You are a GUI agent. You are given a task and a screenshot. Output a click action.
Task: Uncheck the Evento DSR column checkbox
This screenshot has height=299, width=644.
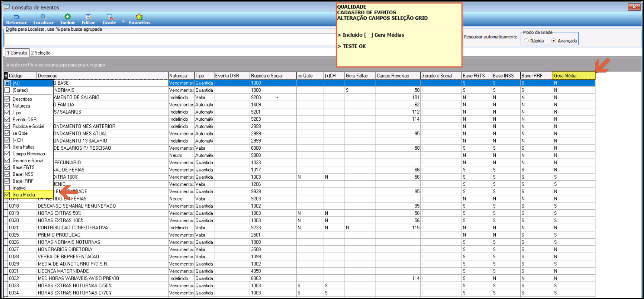7,119
